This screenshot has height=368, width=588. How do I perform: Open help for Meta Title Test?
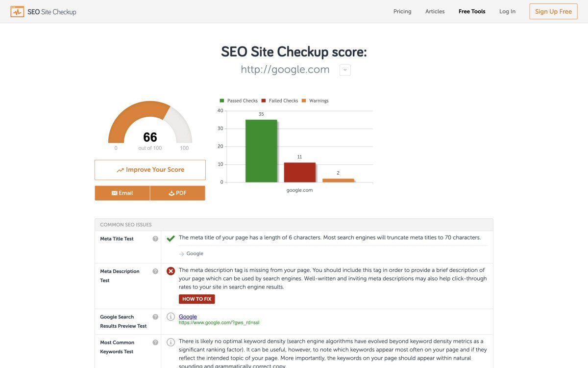(x=155, y=239)
